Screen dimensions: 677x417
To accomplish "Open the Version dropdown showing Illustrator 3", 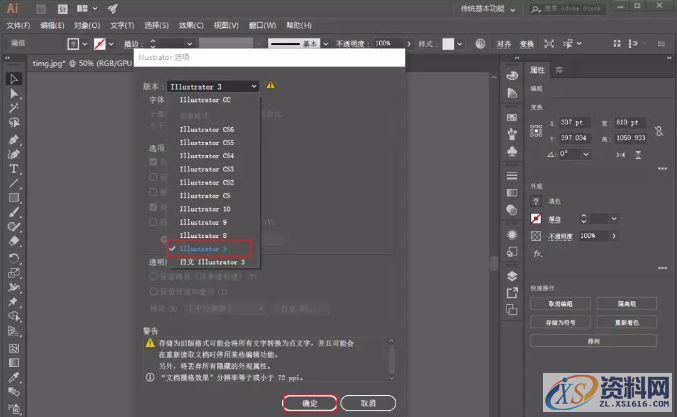I will [x=212, y=87].
